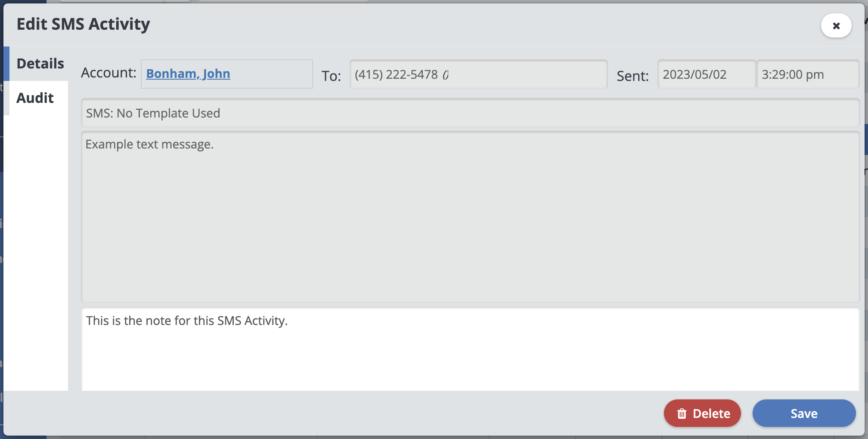Click the empty parentheses after the phone number
This screenshot has height=439, width=868.
tap(446, 75)
